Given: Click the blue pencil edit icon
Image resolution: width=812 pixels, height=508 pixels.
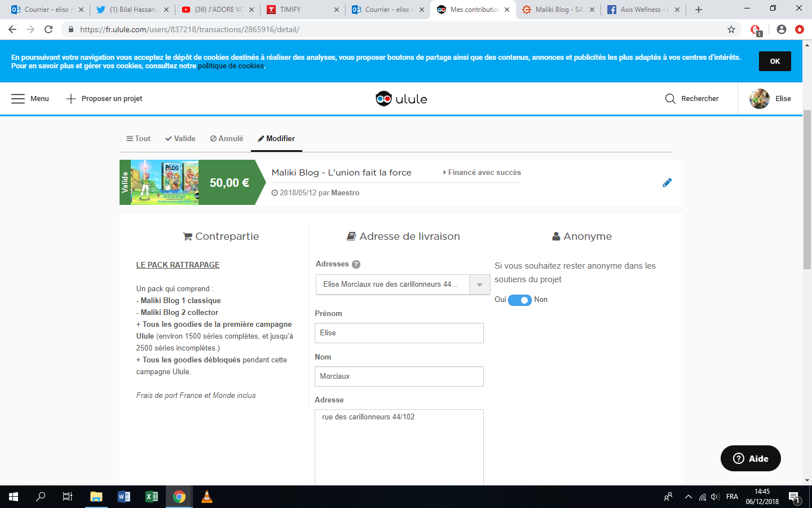Looking at the screenshot, I should pyautogui.click(x=667, y=183).
